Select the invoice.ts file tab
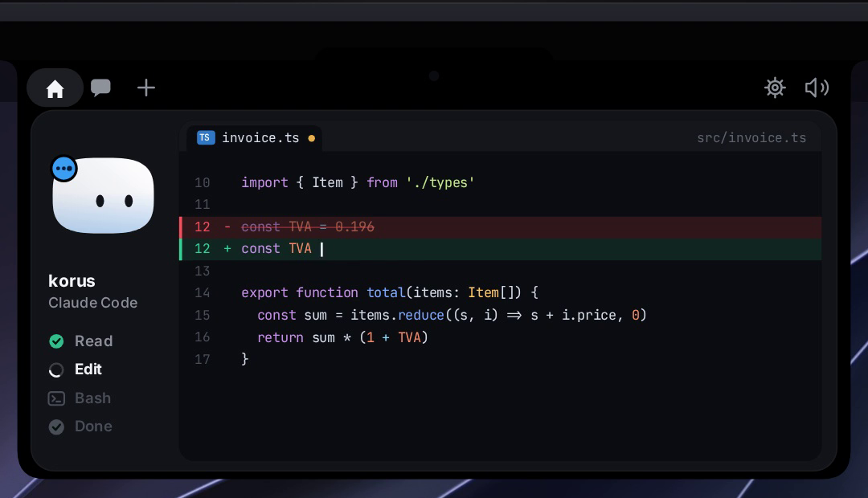 (256, 138)
